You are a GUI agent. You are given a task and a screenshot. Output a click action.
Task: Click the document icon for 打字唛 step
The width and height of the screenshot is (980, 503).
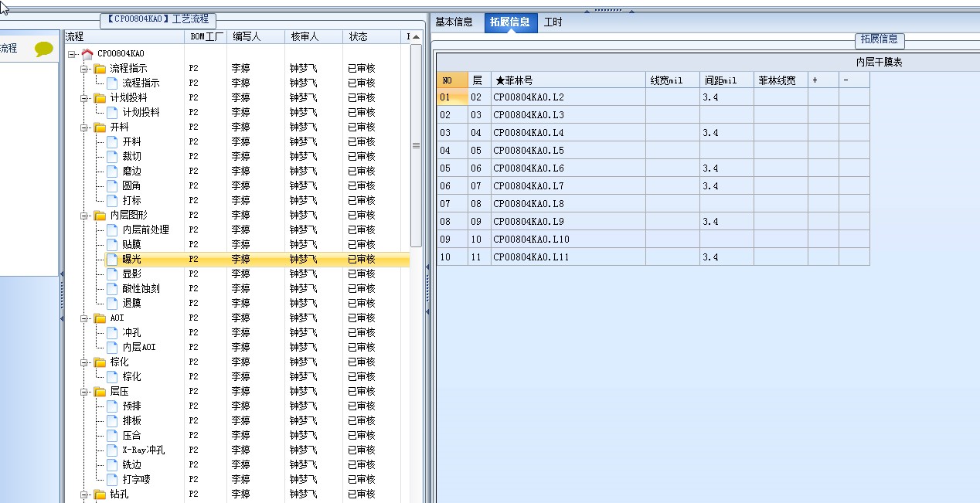(x=112, y=479)
